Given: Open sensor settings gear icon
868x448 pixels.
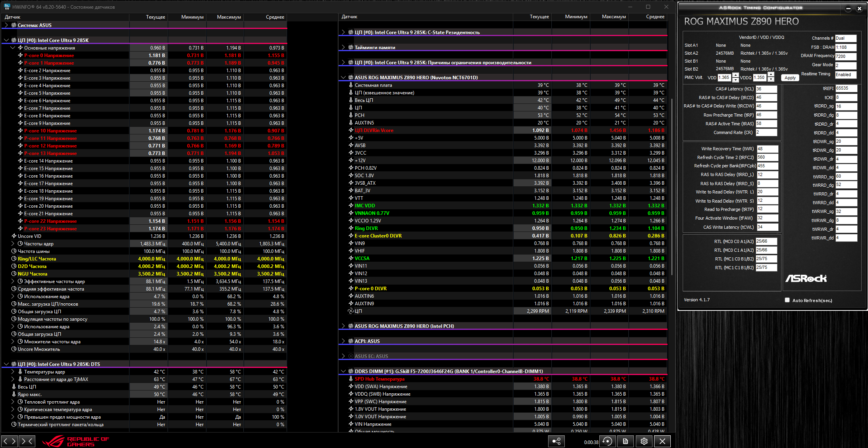Looking at the screenshot, I should (644, 441).
